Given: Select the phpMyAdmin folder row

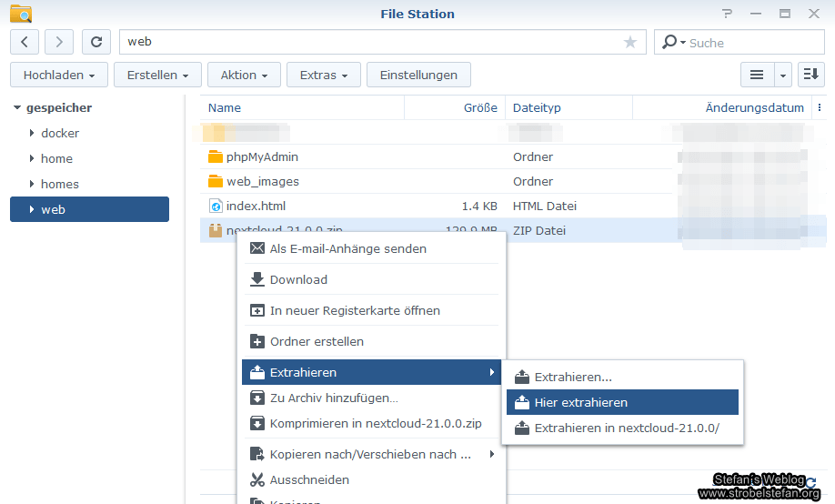Looking at the screenshot, I should [512, 156].
